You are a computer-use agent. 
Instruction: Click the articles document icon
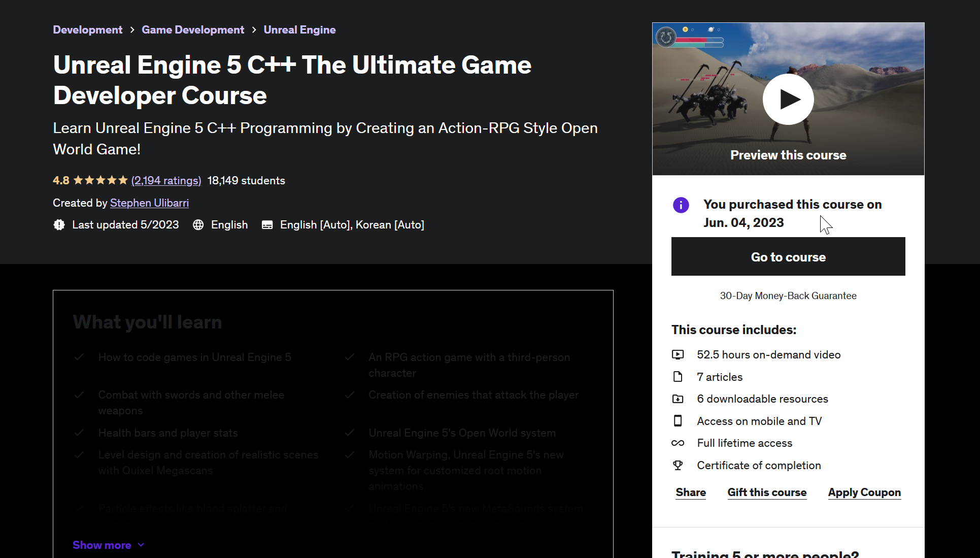click(x=678, y=377)
